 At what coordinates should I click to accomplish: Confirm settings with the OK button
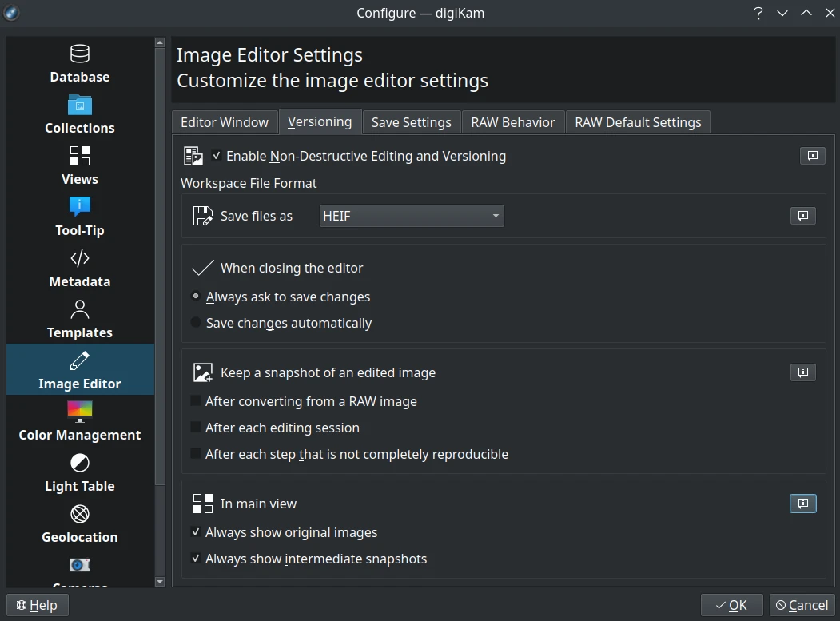coord(731,604)
